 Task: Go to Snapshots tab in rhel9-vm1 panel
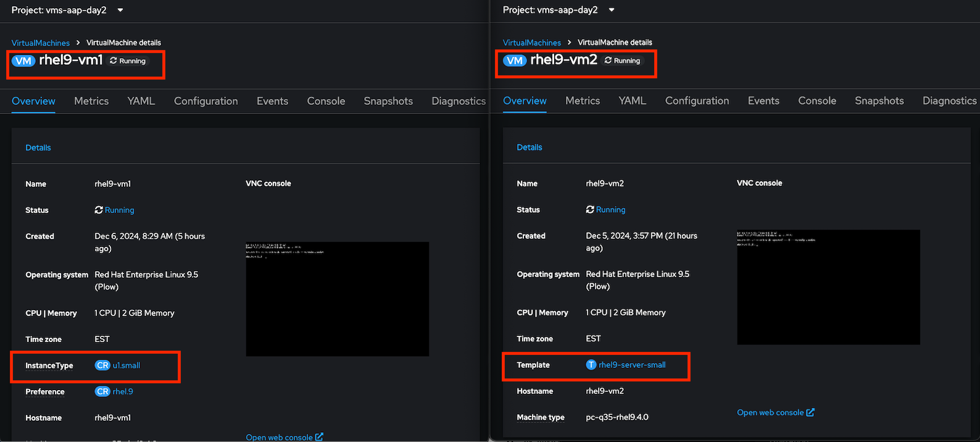point(388,101)
